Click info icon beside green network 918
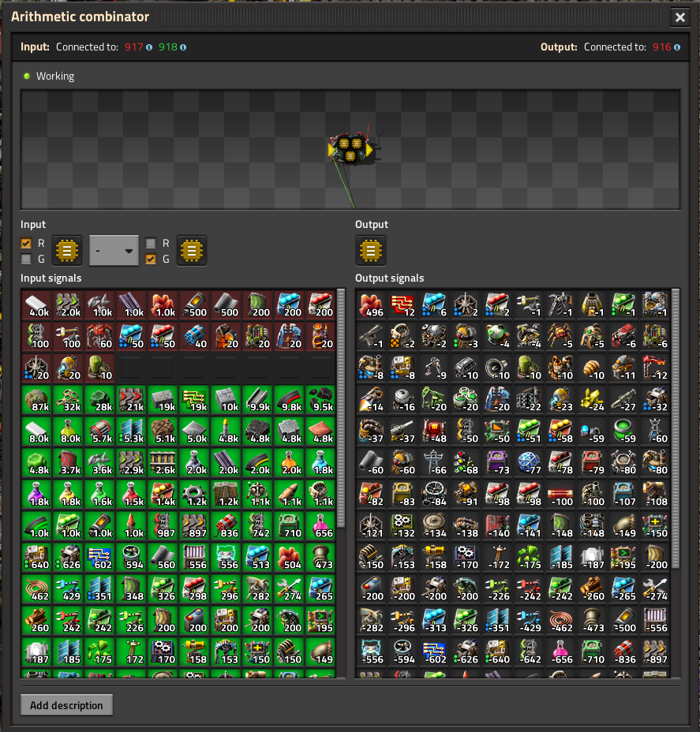This screenshot has height=732, width=700. [x=183, y=47]
